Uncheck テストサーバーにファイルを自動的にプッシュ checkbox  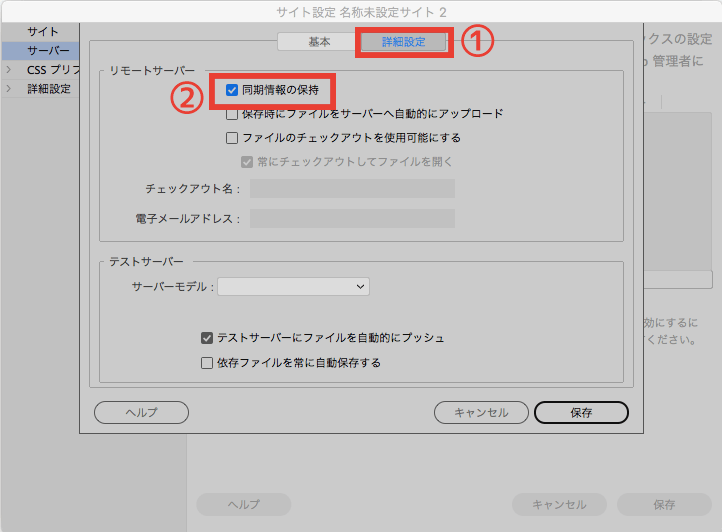click(x=207, y=339)
